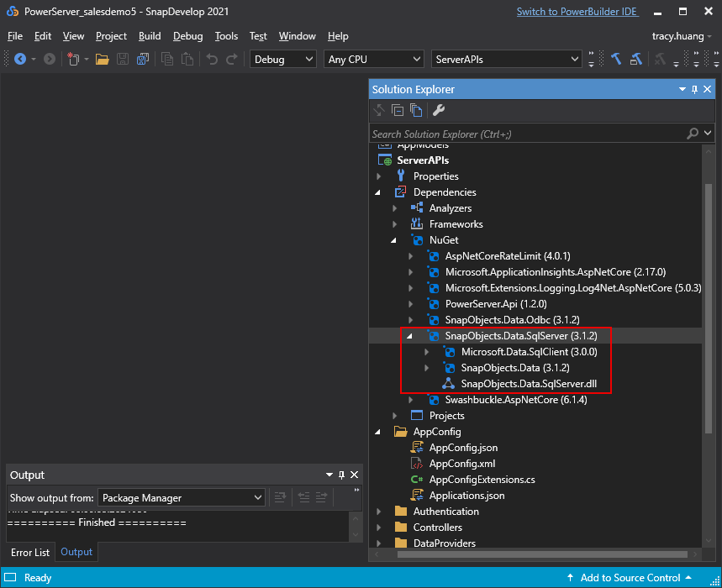Pin the Solution Explorer panel

tap(695, 89)
